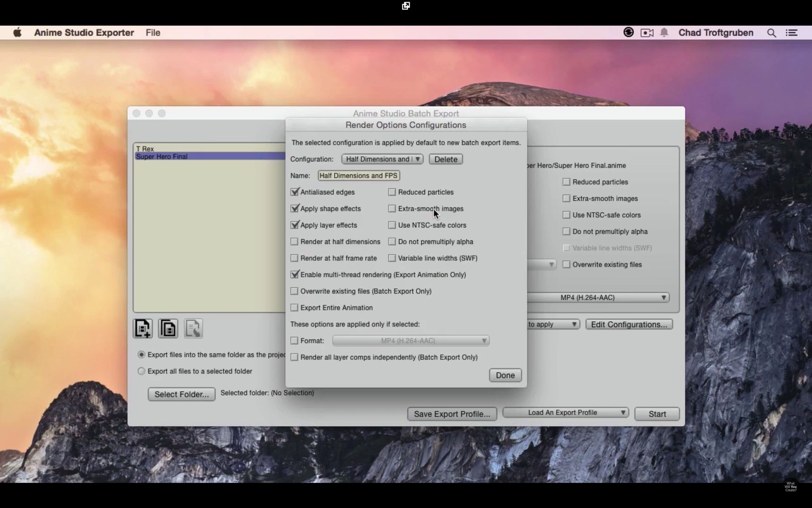The width and height of the screenshot is (812, 508).
Task: Click the configuration Name field
Action: click(x=359, y=175)
